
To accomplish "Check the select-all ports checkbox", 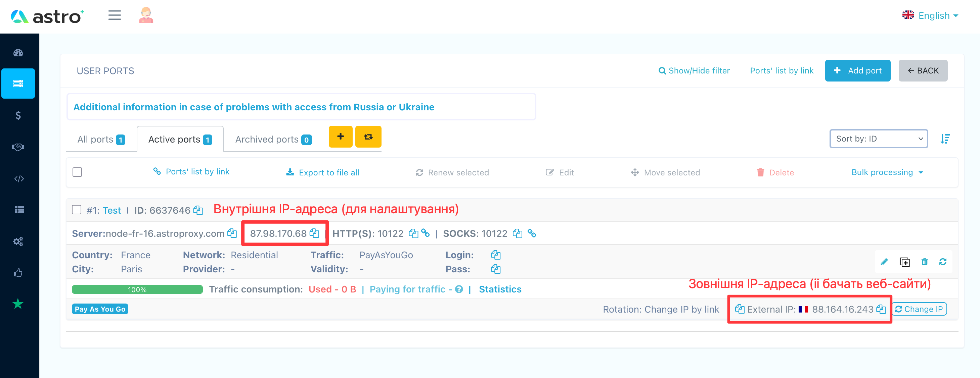I will tap(77, 172).
